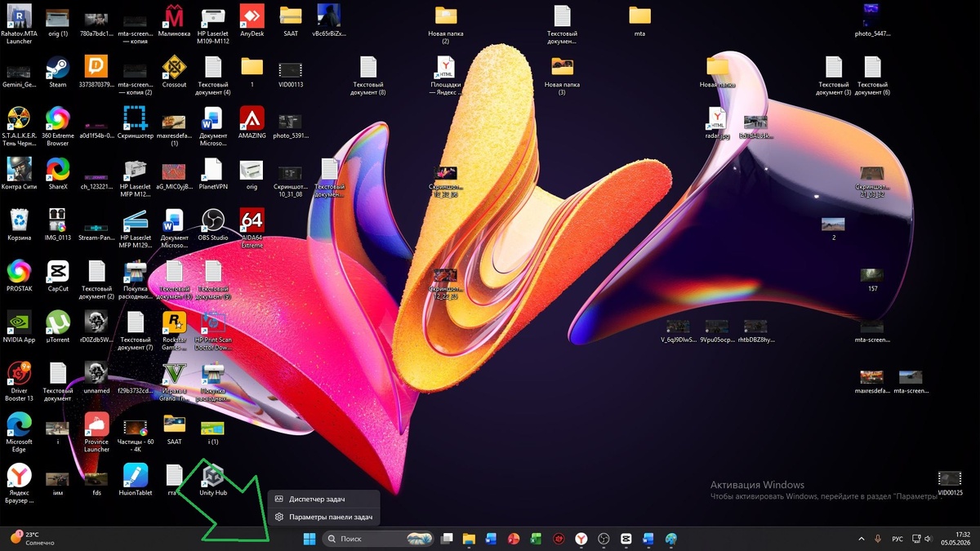Select the mta folder on desktop
This screenshot has height=551, width=980.
pos(639,21)
